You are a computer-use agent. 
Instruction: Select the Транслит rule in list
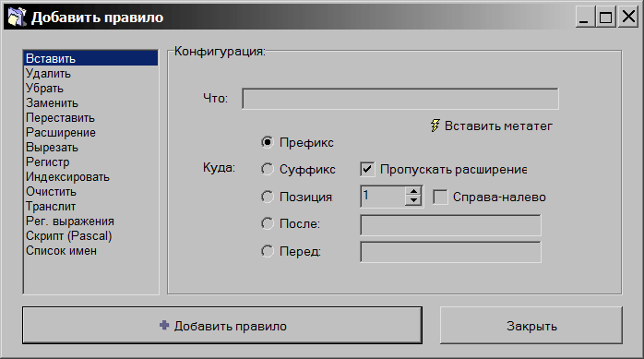pos(90,207)
